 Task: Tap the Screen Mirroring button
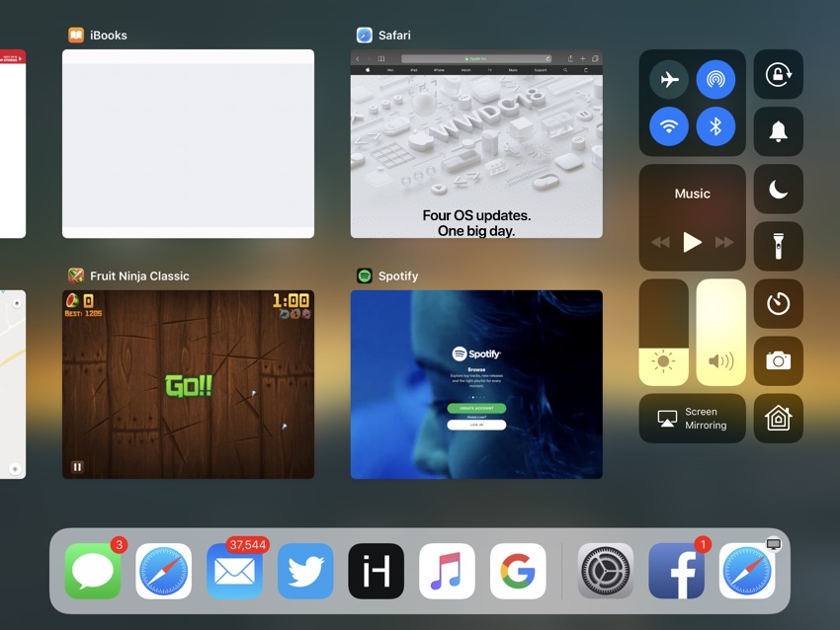(x=692, y=418)
